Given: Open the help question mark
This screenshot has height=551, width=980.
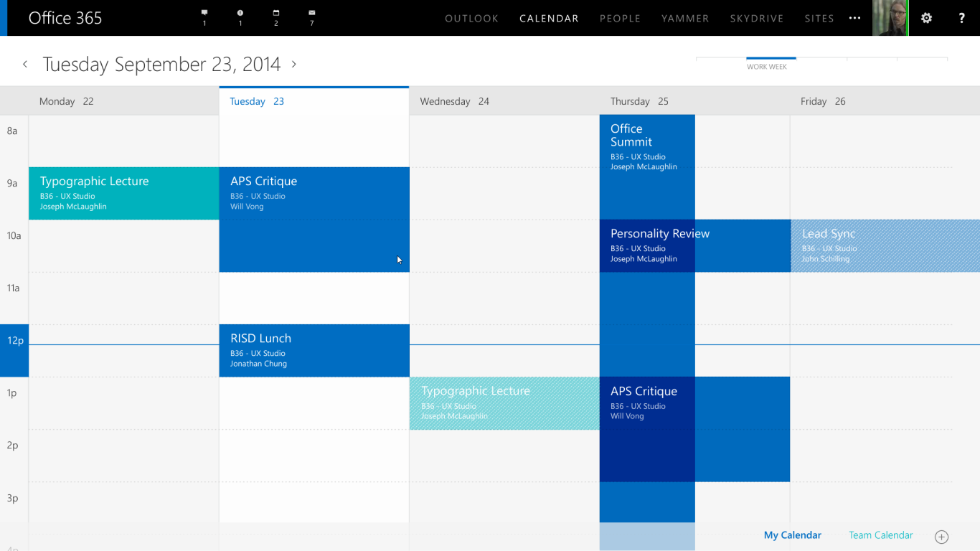Looking at the screenshot, I should pyautogui.click(x=962, y=18).
